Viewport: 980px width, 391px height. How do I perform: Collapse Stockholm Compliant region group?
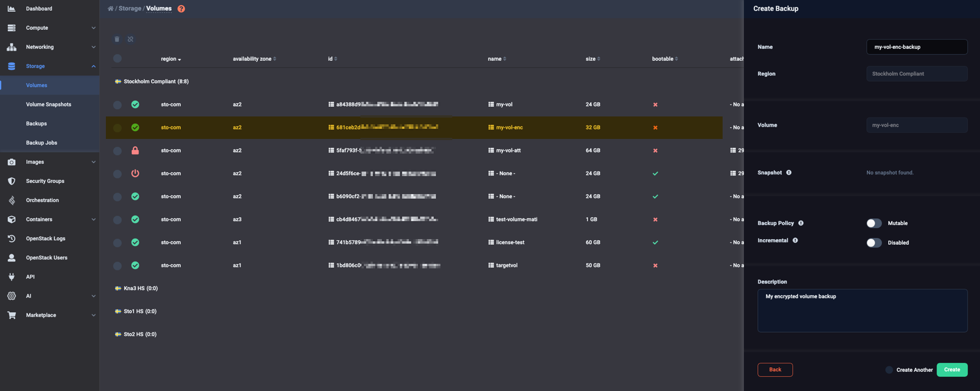(x=152, y=81)
